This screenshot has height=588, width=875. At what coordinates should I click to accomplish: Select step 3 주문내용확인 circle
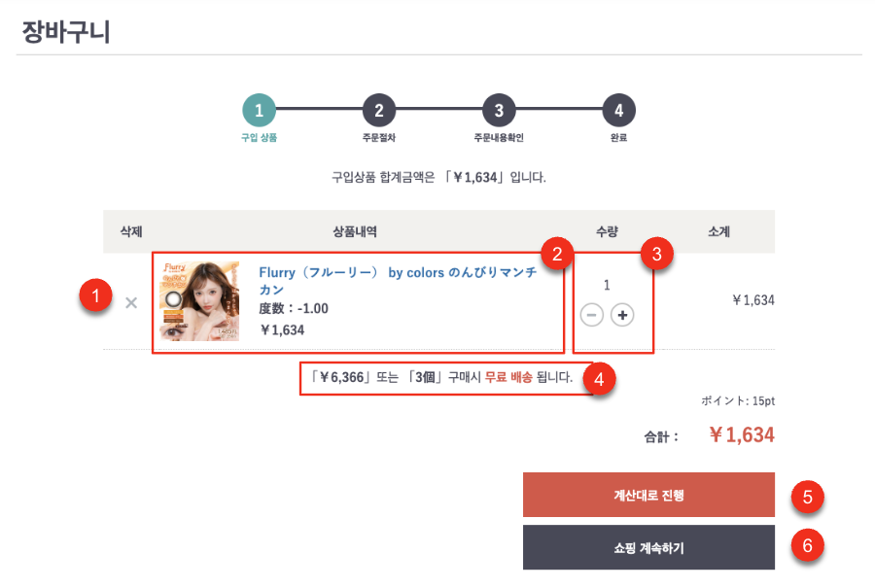(499, 111)
